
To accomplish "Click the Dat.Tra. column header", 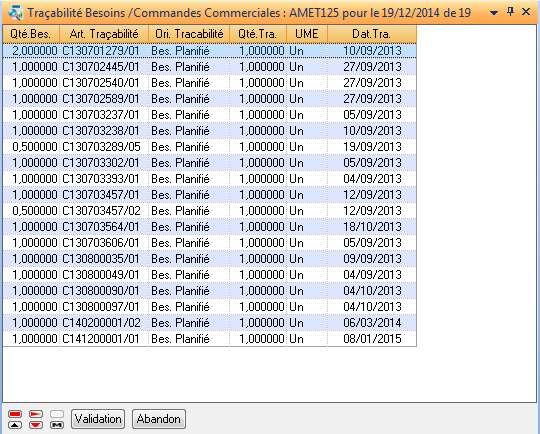I will 372,34.
